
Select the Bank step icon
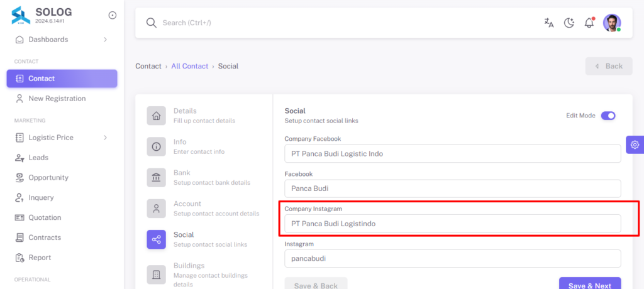pos(157,177)
